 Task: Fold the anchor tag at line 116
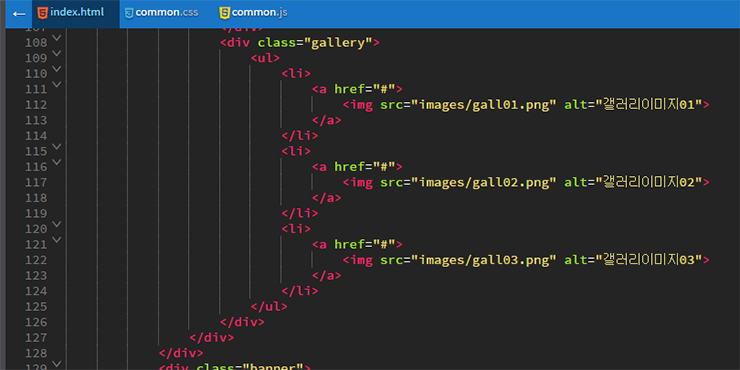point(57,161)
